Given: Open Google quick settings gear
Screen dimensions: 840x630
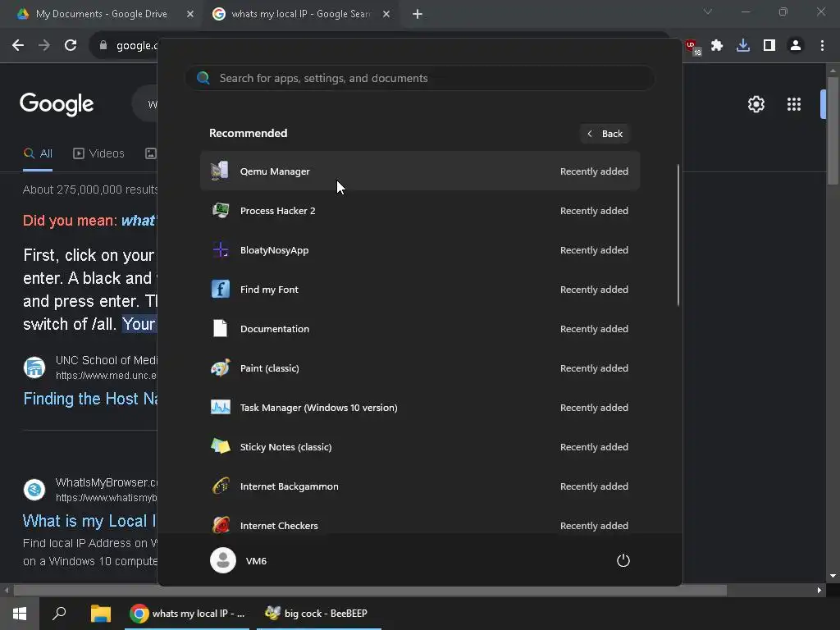Looking at the screenshot, I should 756,104.
